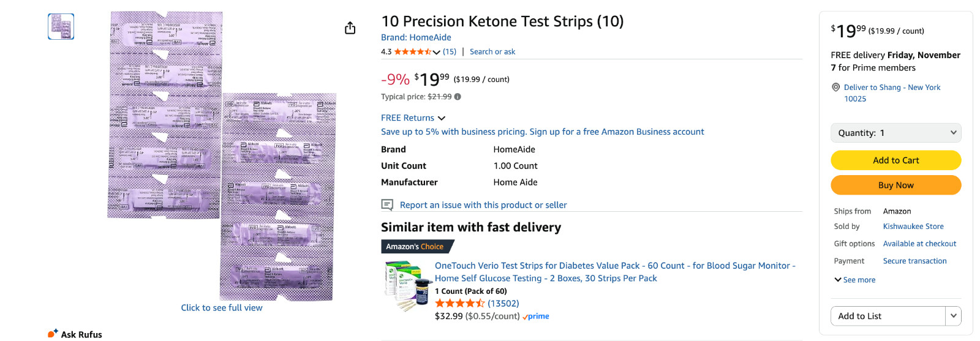Click the main product image for full view
This screenshot has width=980, height=341.
[x=222, y=156]
